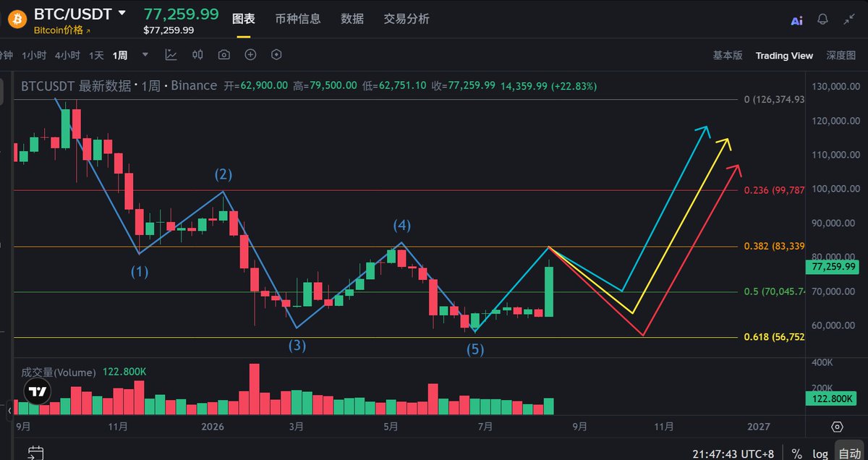Image resolution: width=868 pixels, height=460 pixels.
Task: Click the 2027 label on time axis
Action: pos(759,427)
